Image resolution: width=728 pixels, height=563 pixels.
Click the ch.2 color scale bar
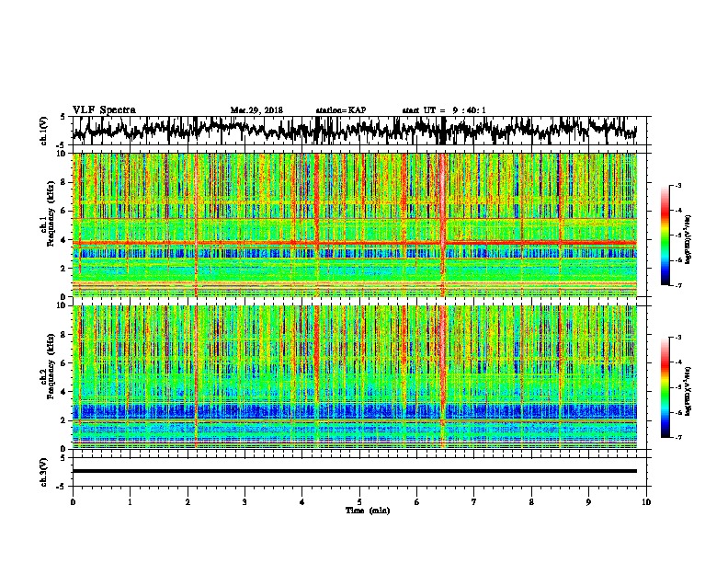coord(665,387)
